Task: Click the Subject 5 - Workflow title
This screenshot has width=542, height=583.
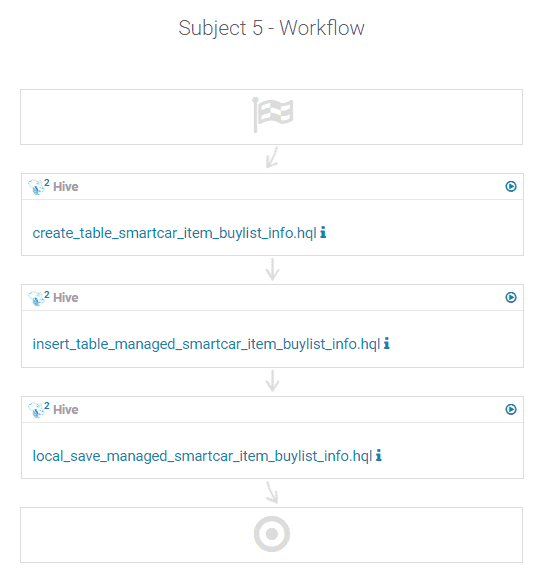Action: point(271,28)
